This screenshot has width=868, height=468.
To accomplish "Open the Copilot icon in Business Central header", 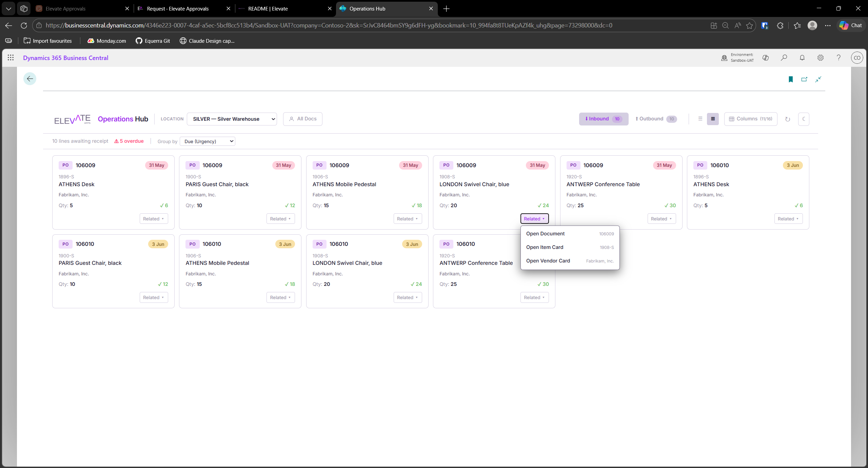I will tap(766, 58).
